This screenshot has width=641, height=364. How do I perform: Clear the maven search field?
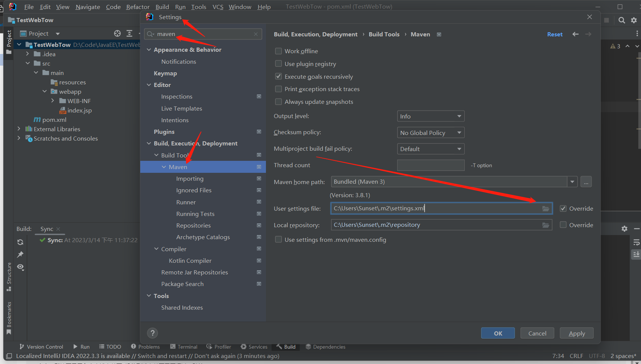pyautogui.click(x=256, y=34)
